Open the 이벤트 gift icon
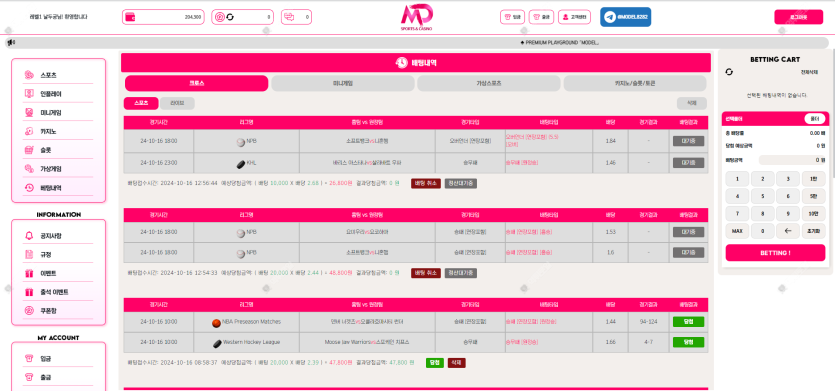 point(29,273)
